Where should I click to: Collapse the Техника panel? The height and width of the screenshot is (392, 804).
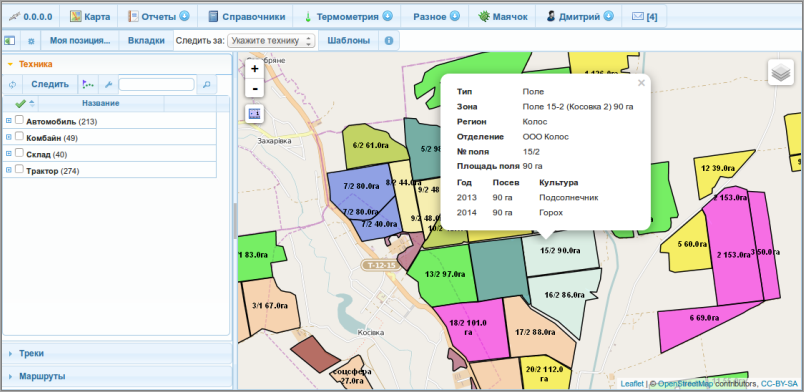point(117,64)
